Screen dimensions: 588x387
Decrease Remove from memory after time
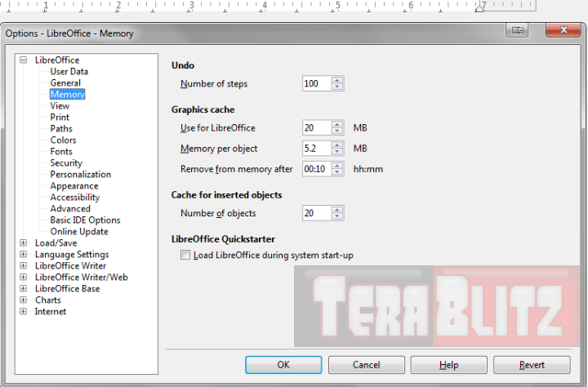pos(337,172)
